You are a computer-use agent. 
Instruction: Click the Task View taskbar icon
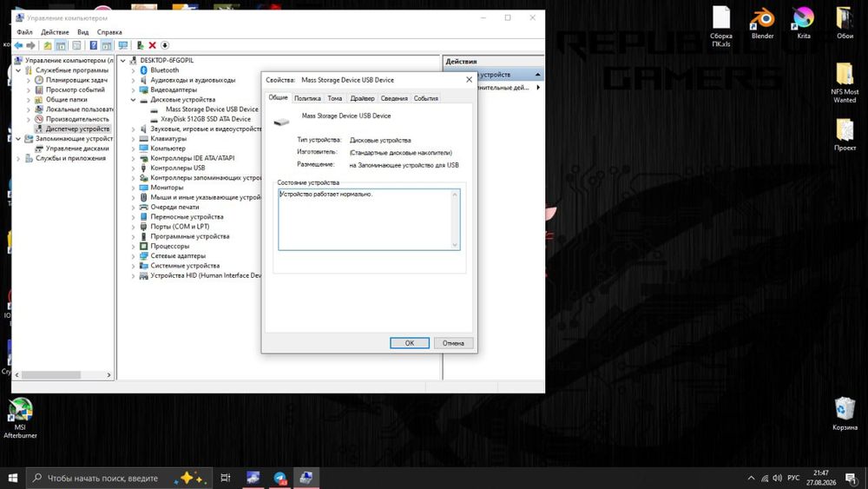[x=226, y=478]
